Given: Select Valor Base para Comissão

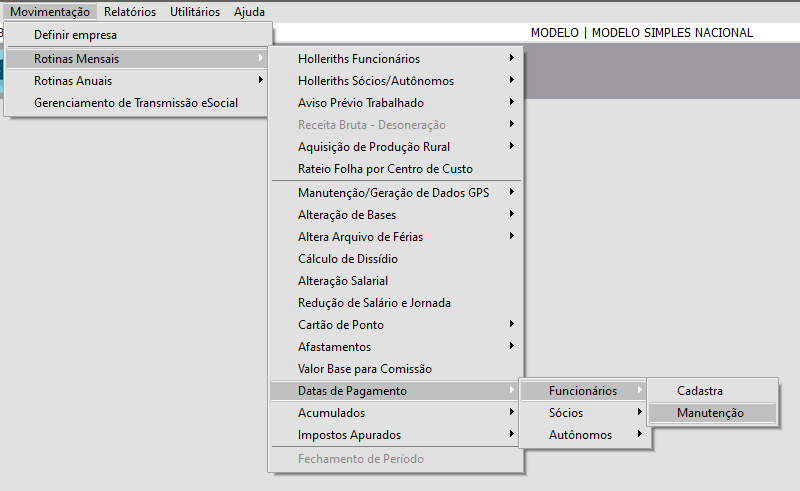Looking at the screenshot, I should pos(365,369).
